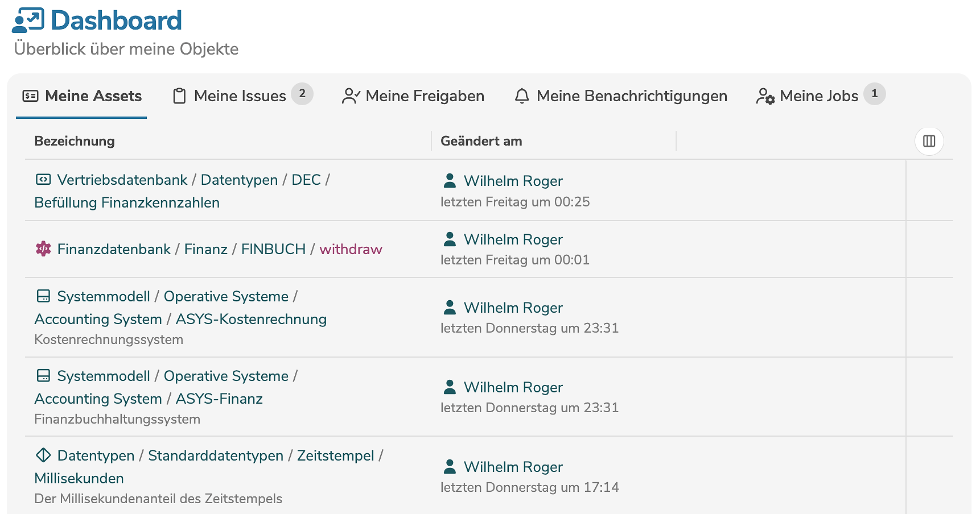980x514 pixels.
Task: Switch to the Meine Issues tab
Action: 240,96
